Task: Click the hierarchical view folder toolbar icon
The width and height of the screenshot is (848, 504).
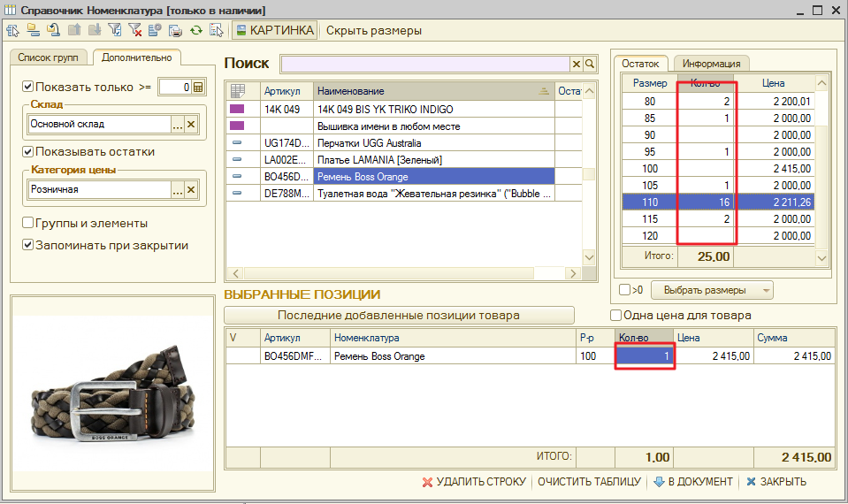Action: (33, 30)
